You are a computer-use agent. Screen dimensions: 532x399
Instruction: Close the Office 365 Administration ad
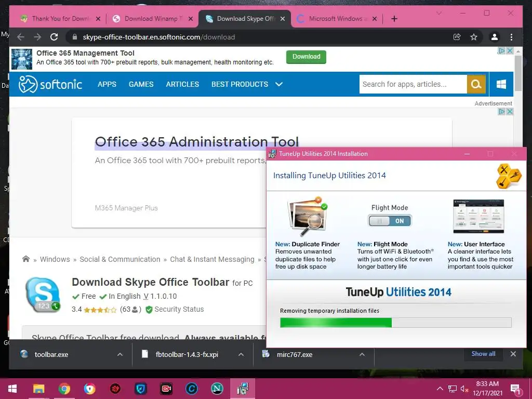coord(510,111)
